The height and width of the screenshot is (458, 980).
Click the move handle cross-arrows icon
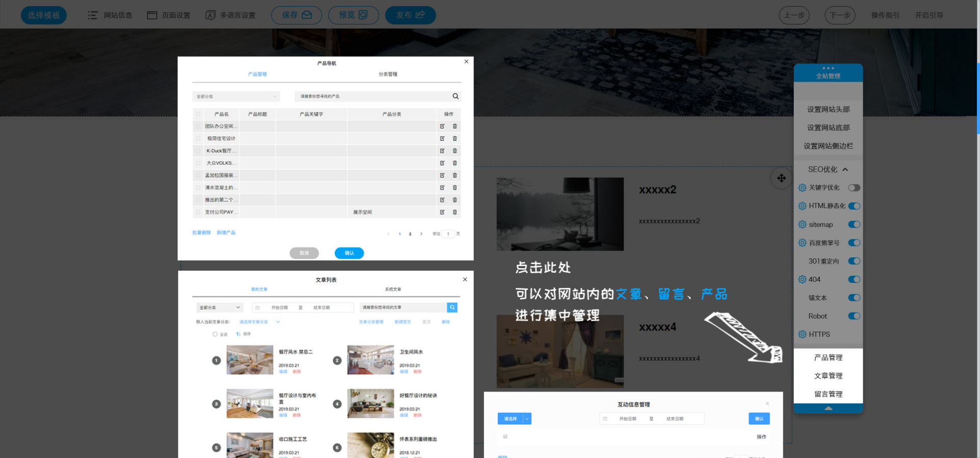coord(781,178)
